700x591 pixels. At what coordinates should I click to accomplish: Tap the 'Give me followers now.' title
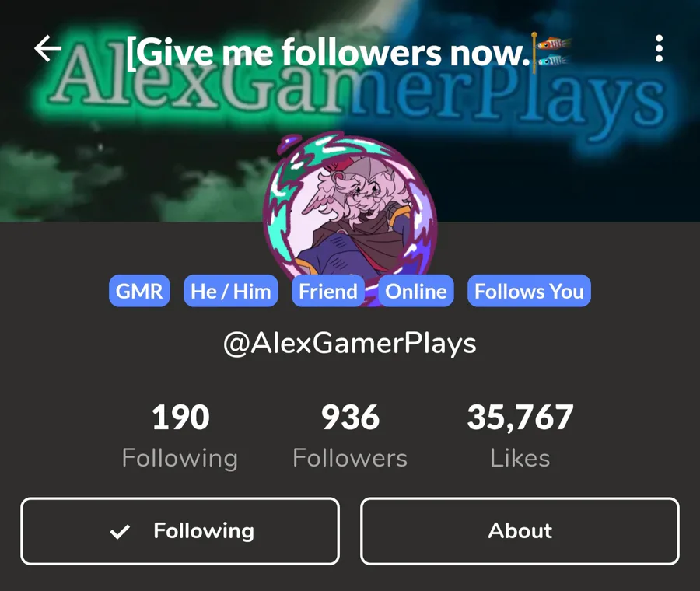pyautogui.click(x=328, y=53)
